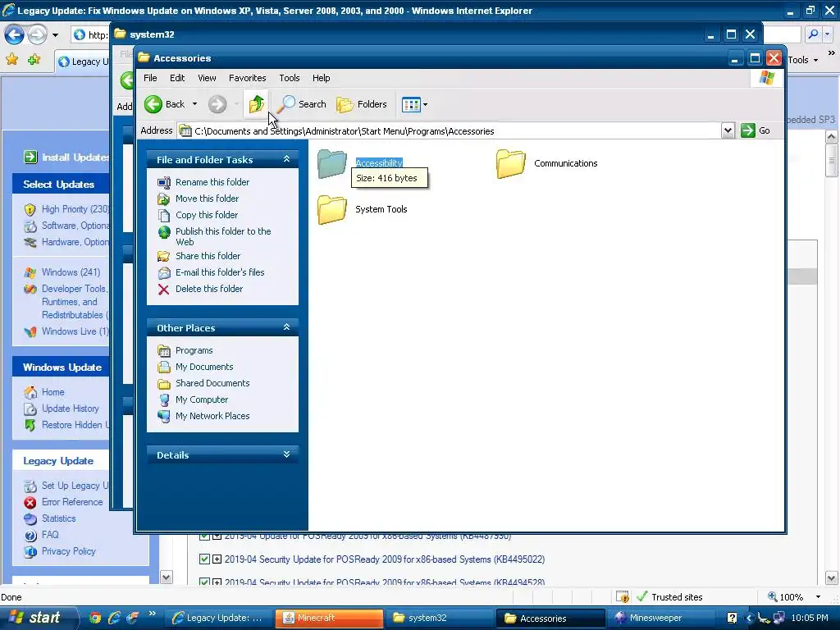Switch to Minesweeper taskbar button
The image size is (840, 630).
point(660,619)
